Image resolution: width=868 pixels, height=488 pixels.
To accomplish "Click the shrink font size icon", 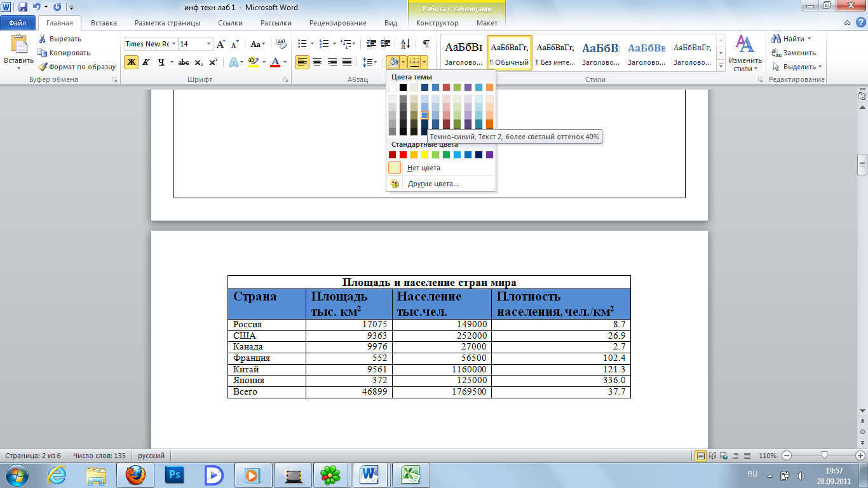I will 234,44.
